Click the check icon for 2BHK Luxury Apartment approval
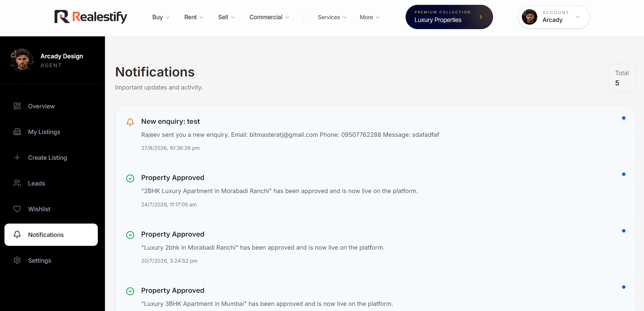644x311 pixels. (130, 178)
